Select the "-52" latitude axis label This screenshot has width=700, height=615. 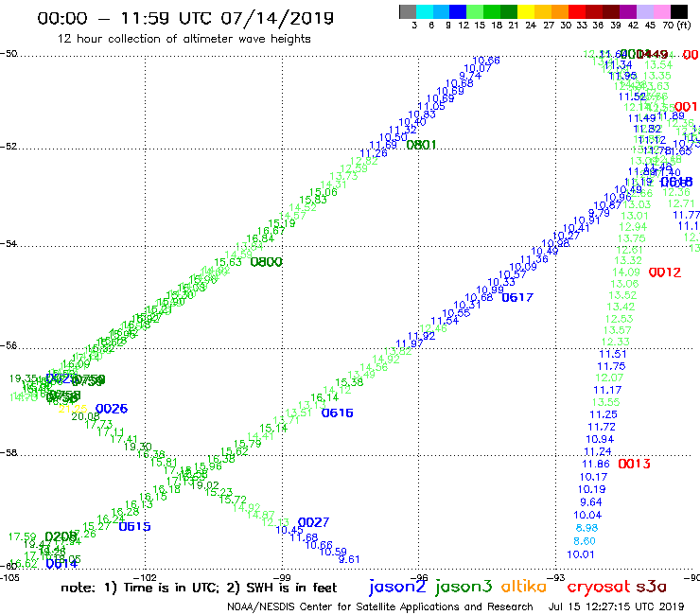tap(9, 146)
